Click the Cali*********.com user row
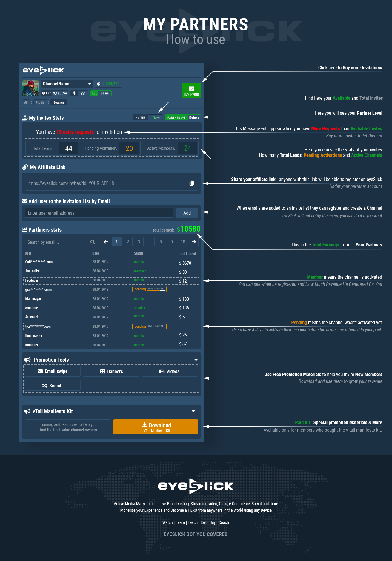Viewport: 392px width, 561px height. [x=112, y=262]
